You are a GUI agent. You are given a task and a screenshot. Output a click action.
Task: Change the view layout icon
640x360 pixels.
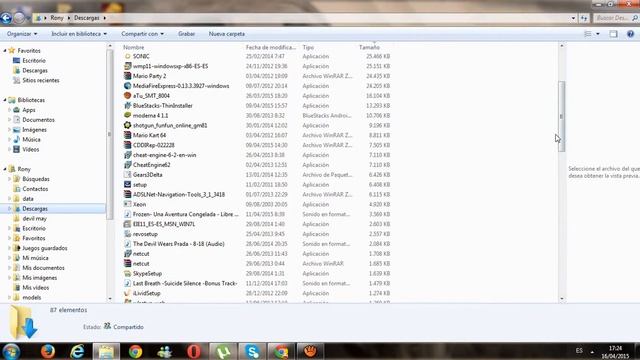[588, 34]
